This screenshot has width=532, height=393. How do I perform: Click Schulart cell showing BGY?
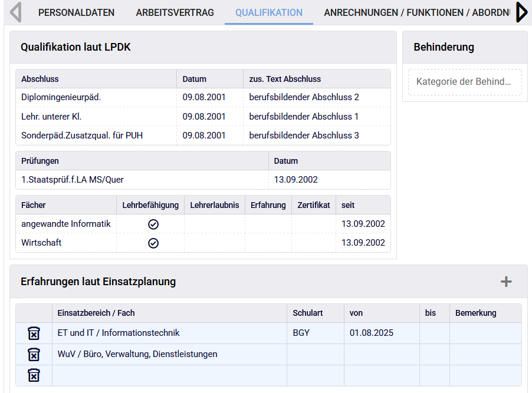coord(315,333)
